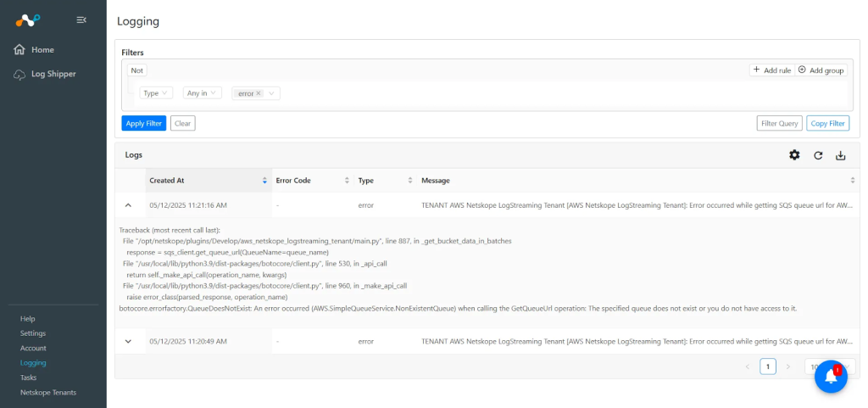The image size is (868, 408).
Task: Click the 05/12/2025 11:21:16 AM timestamp
Action: 188,205
